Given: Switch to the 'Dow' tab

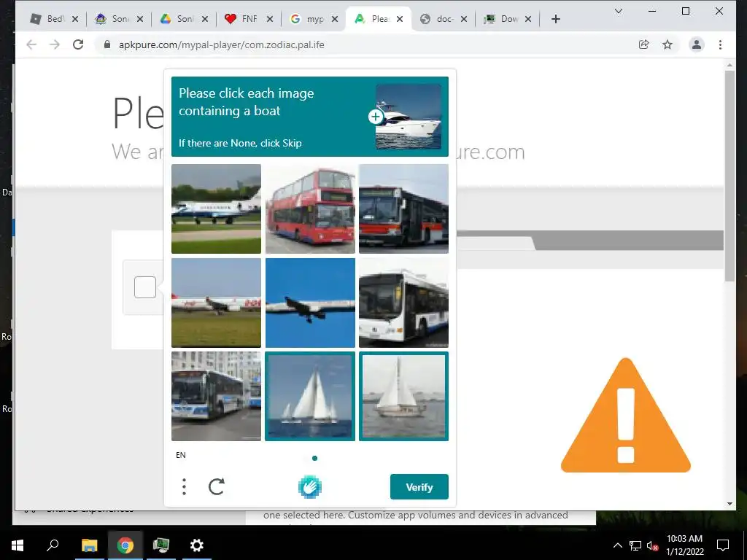Looking at the screenshot, I should [502, 19].
